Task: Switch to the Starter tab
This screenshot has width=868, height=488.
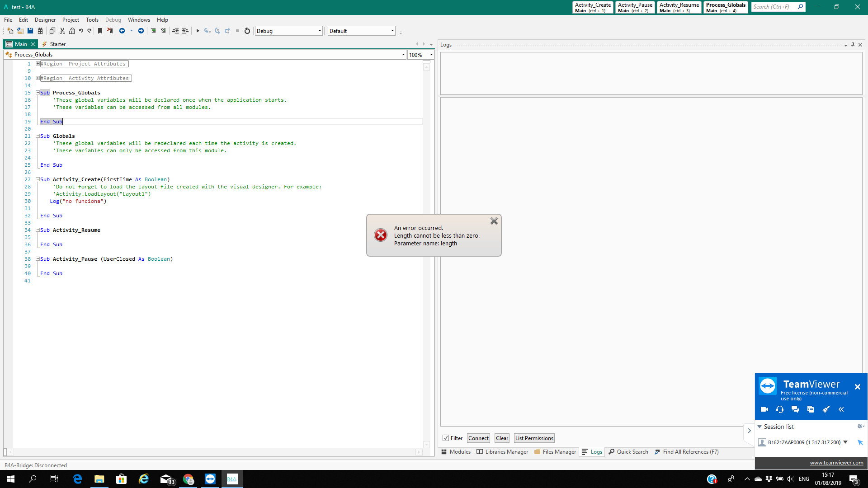Action: pos(57,44)
